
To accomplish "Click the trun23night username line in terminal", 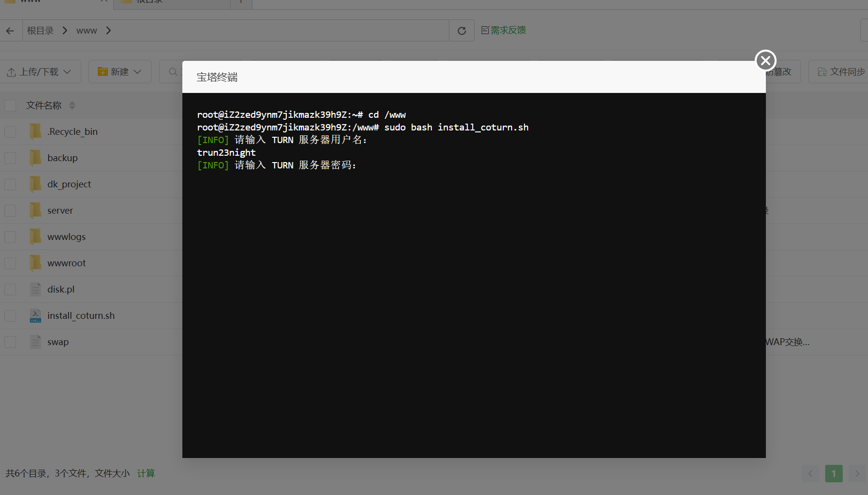I will 226,153.
